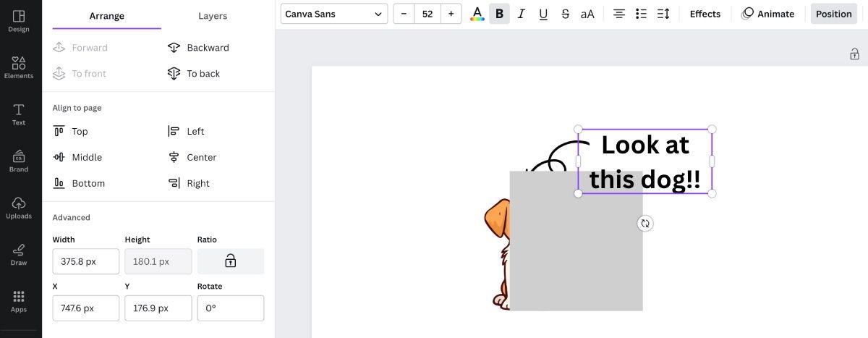Decrease font size with minus button
This screenshot has height=338, width=868.
coord(404,14)
